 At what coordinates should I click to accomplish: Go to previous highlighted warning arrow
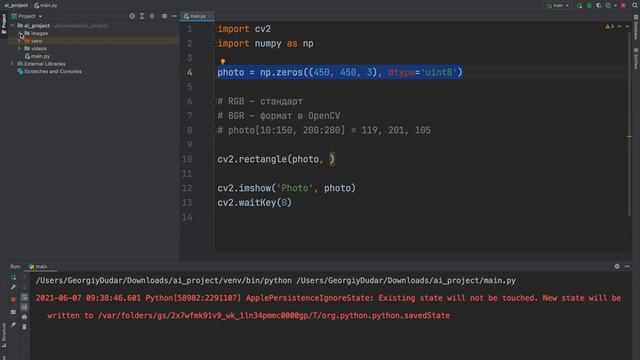point(620,26)
